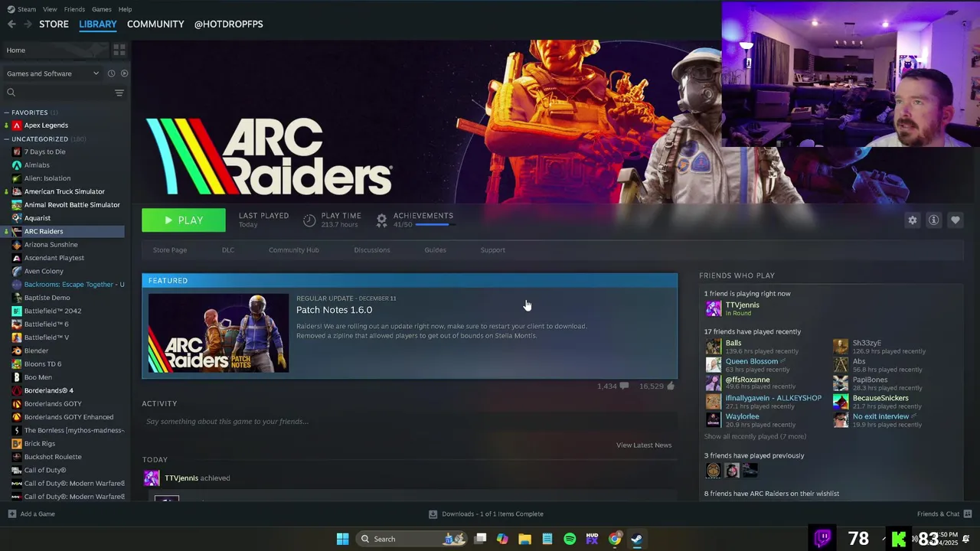Image resolution: width=980 pixels, height=551 pixels.
Task: Open friend BecauseSnickers profile
Action: (x=880, y=398)
